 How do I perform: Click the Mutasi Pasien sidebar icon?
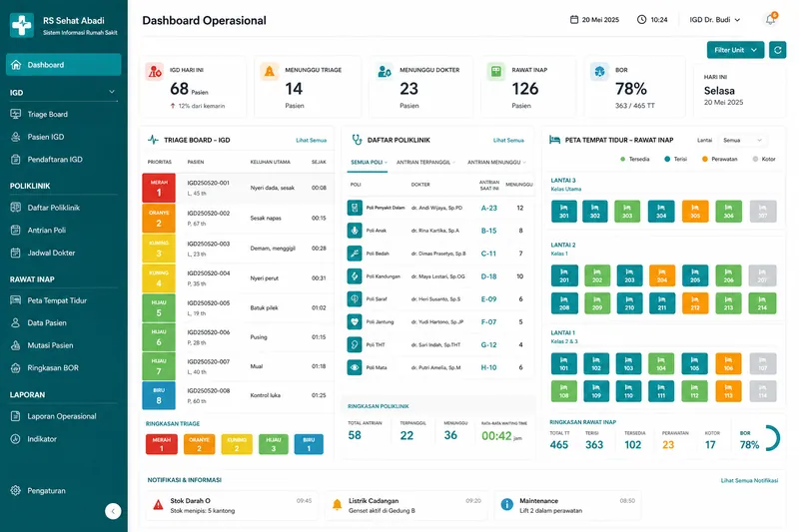coord(16,345)
